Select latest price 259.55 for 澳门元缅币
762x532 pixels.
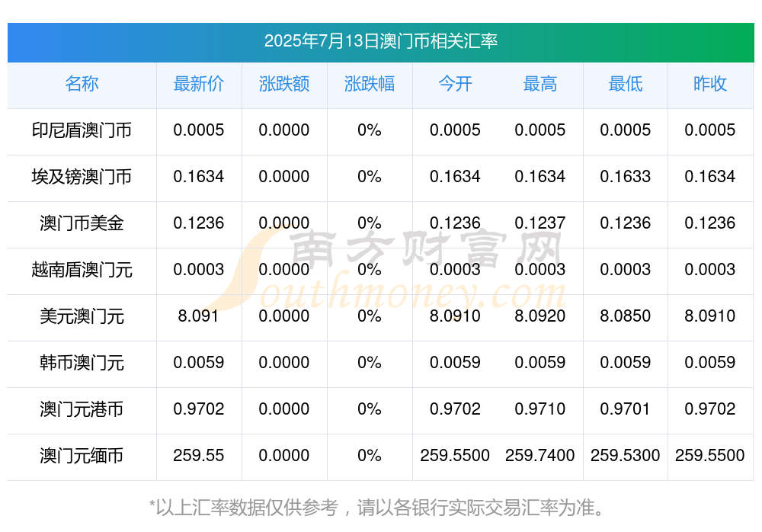(x=199, y=456)
